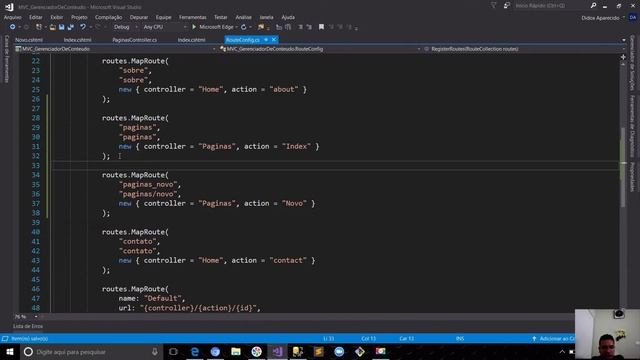Click the editor vertical scrollbar thumb
Screen dimensions: 640x360
[623, 167]
